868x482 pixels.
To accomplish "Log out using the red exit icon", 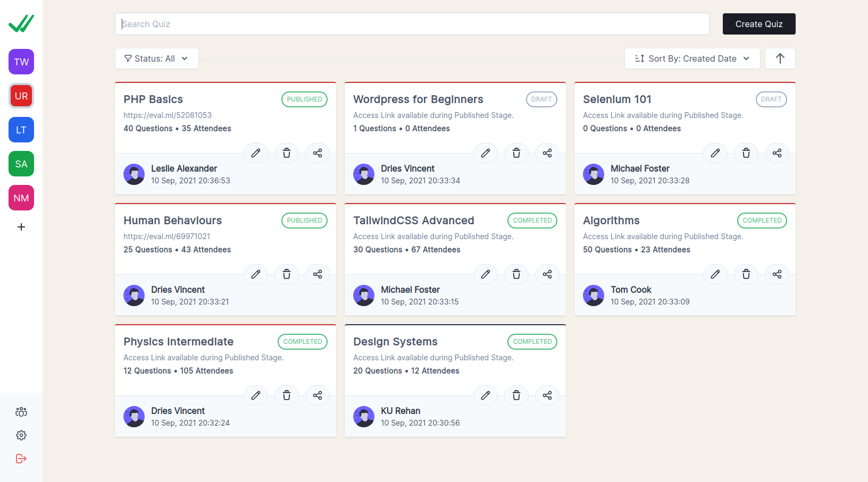I will 21,459.
